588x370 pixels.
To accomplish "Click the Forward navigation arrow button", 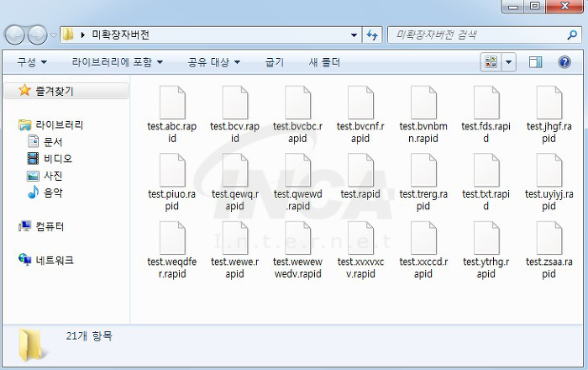I will pyautogui.click(x=38, y=35).
